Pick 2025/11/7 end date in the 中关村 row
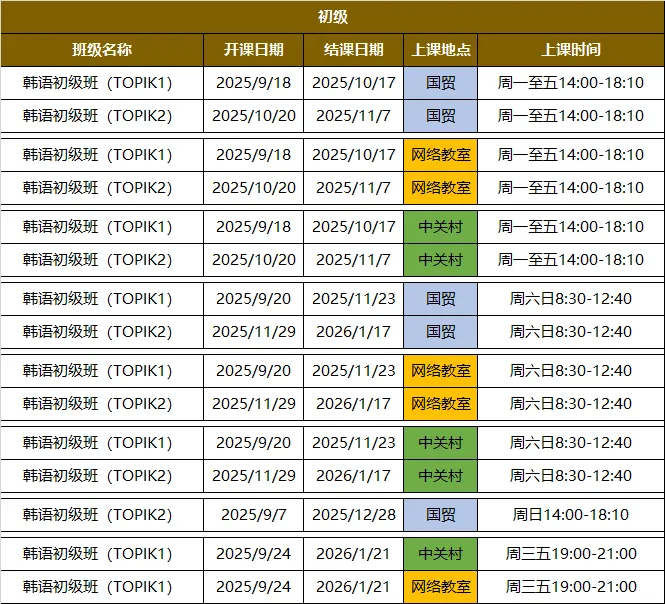 (x=354, y=260)
